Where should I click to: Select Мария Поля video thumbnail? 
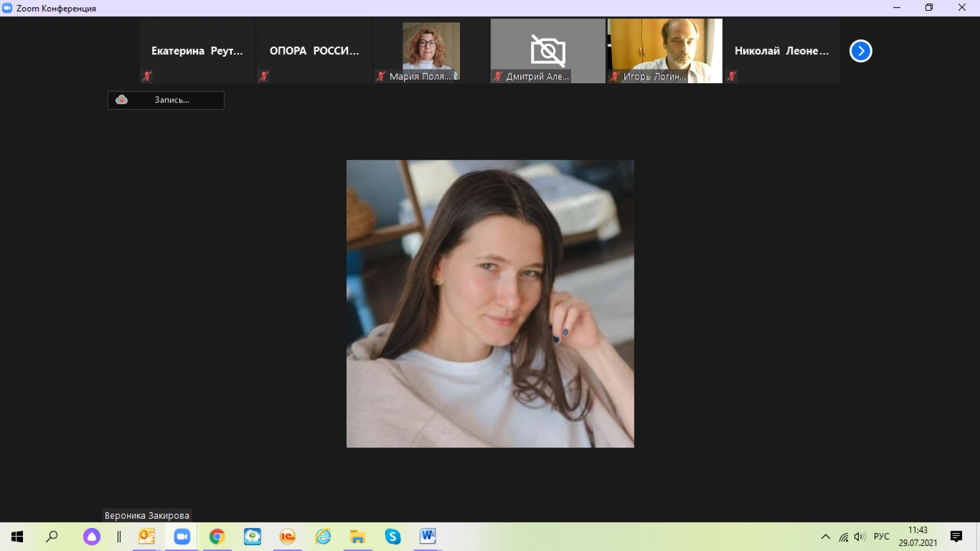(x=431, y=51)
